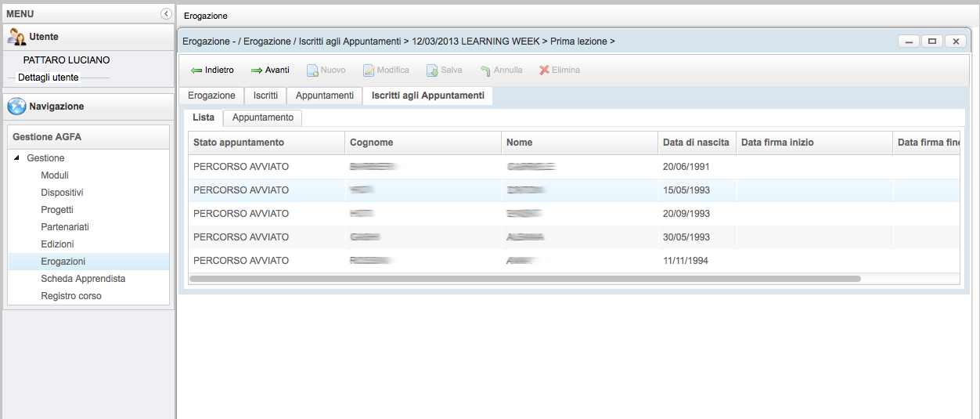Click the Avanti forward arrow icon
980x419 pixels.
point(257,70)
